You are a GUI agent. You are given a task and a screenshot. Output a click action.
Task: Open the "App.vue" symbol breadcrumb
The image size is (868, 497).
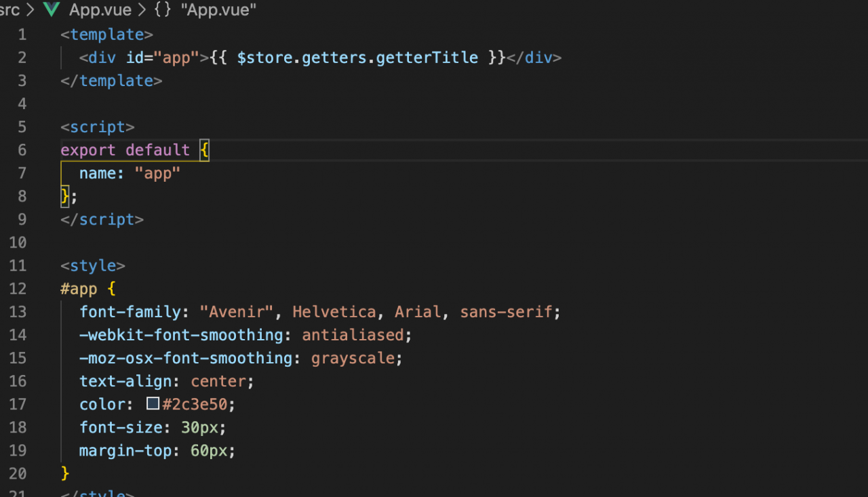(x=218, y=9)
